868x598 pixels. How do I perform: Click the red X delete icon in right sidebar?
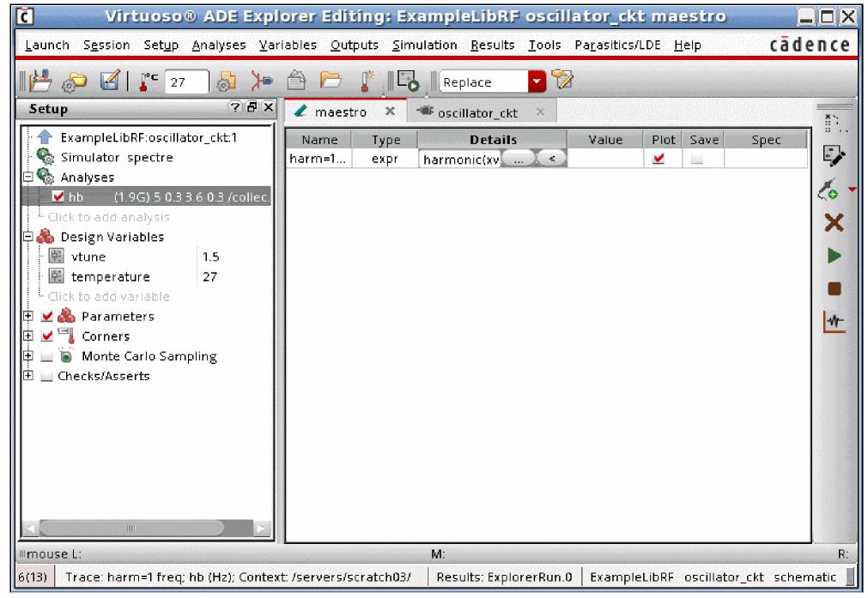coord(835,223)
